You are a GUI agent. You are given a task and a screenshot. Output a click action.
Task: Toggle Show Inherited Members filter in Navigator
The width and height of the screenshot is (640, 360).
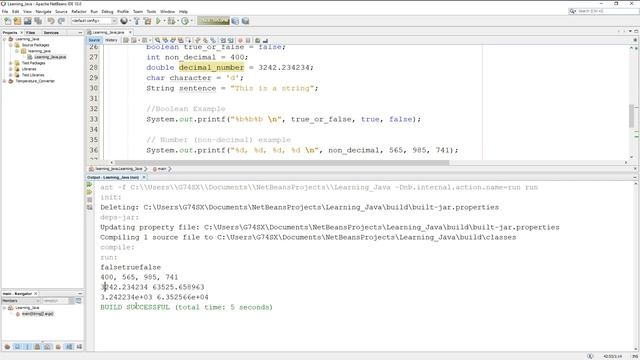(7, 347)
